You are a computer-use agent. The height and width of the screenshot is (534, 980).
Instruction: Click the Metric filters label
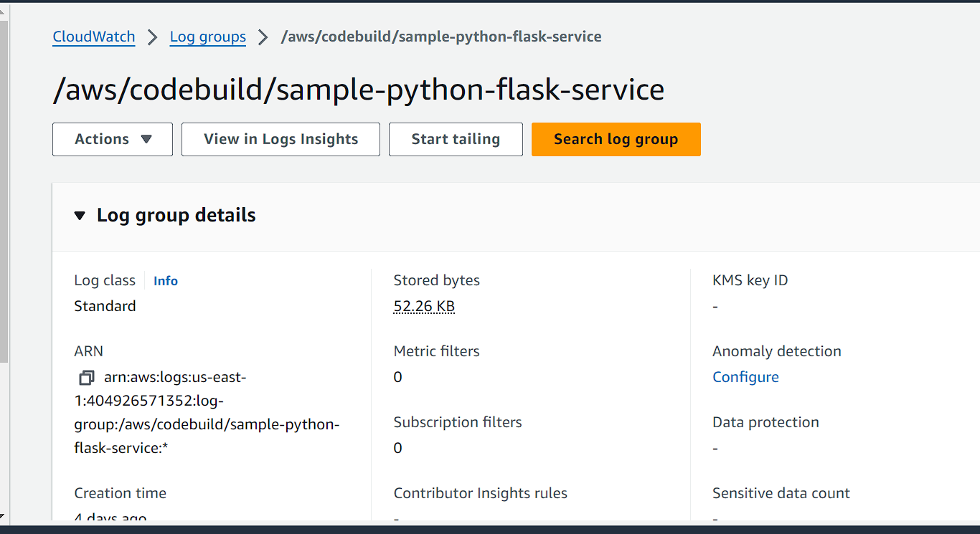(x=437, y=351)
